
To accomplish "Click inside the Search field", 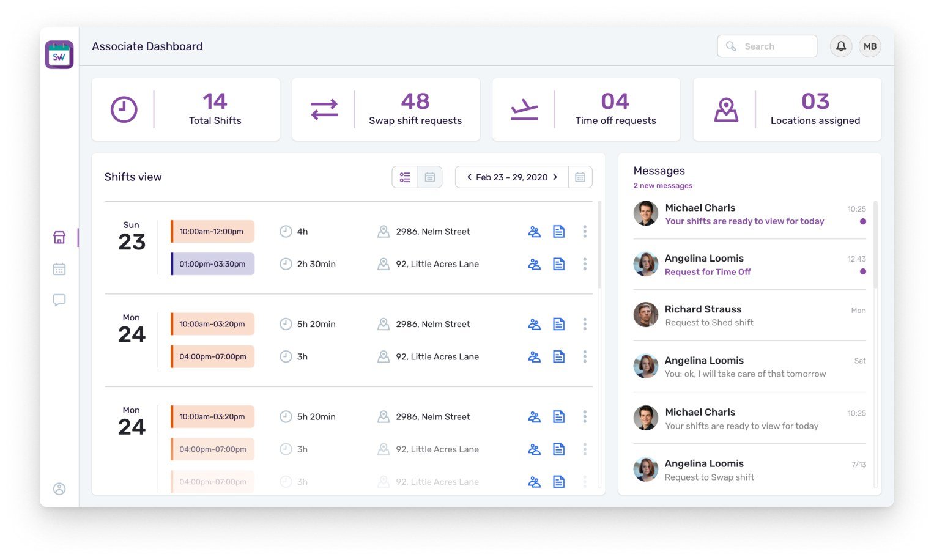I will tap(767, 46).
